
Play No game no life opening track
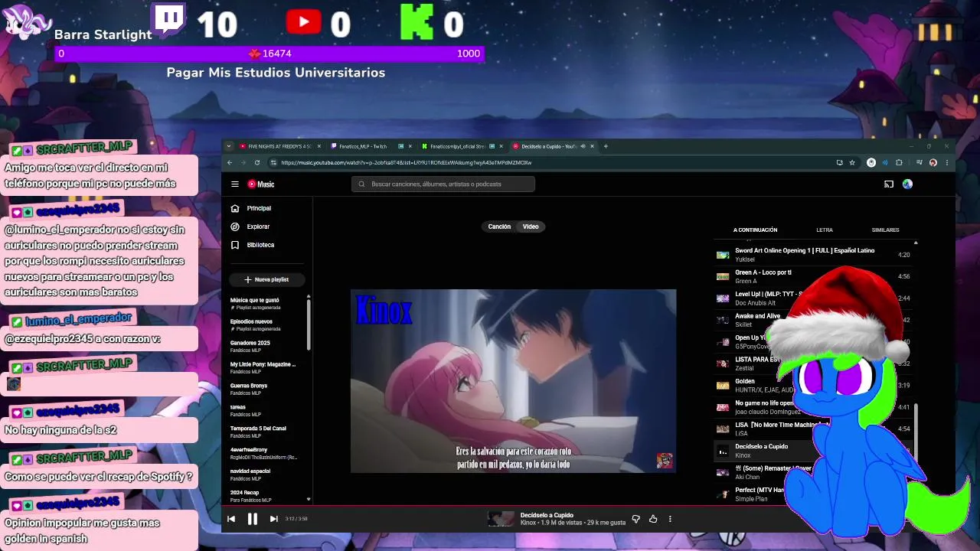813,407
